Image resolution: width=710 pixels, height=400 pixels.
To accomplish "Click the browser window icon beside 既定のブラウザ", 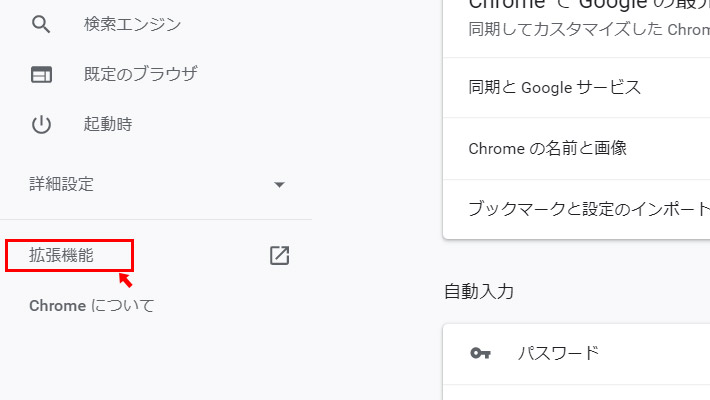I will pos(41,74).
